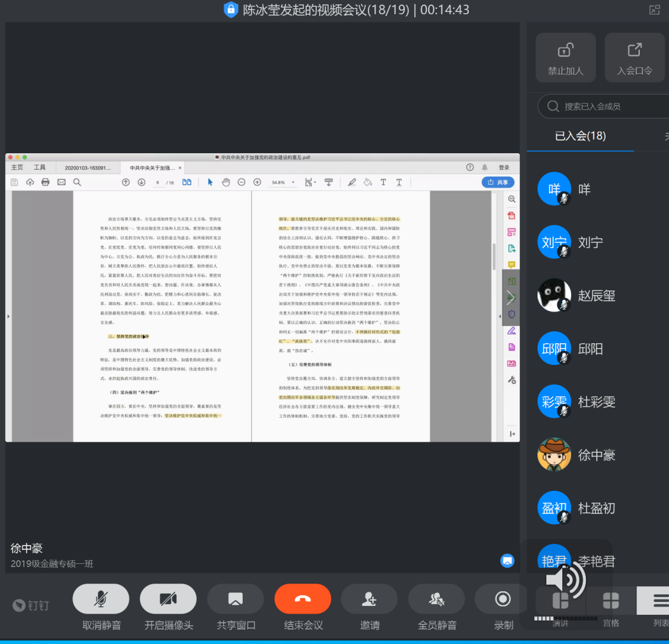Click the blue chat icon above toolbar

(507, 560)
